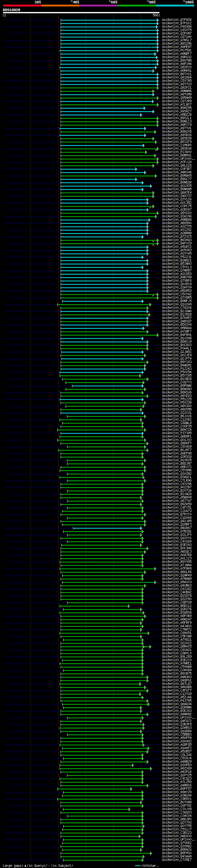Open hit UniRef100_B7FMZ6 label

177,20
